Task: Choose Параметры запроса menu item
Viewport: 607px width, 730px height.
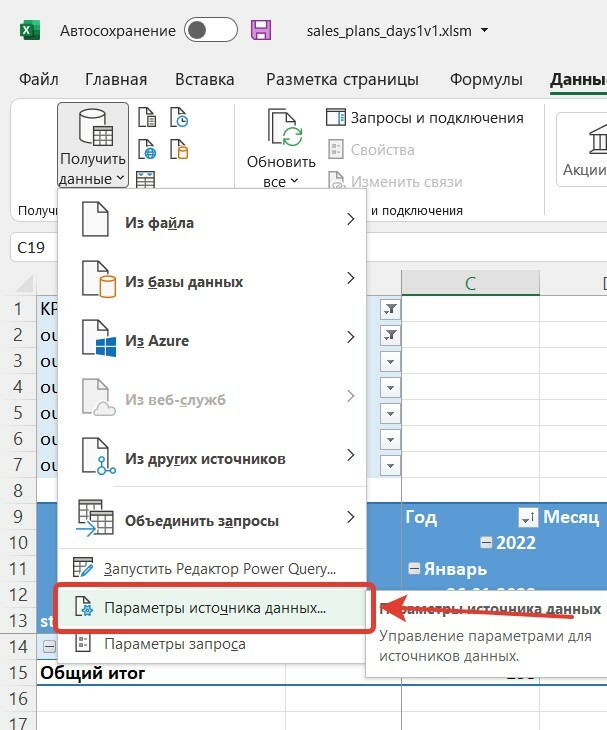Action: pos(212,644)
